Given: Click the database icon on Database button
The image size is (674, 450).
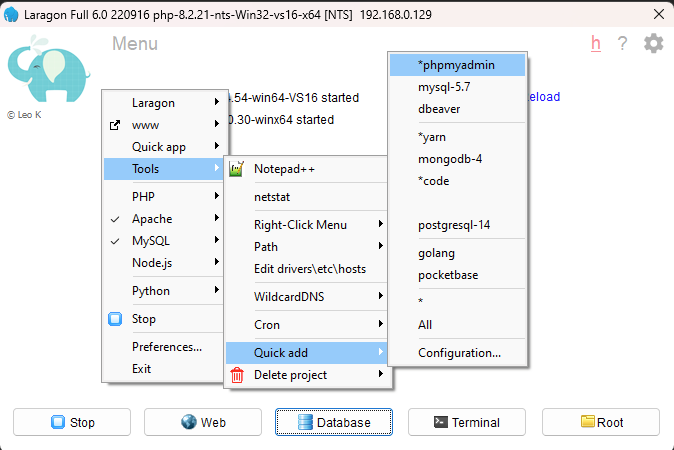Looking at the screenshot, I should pyautogui.click(x=305, y=422).
